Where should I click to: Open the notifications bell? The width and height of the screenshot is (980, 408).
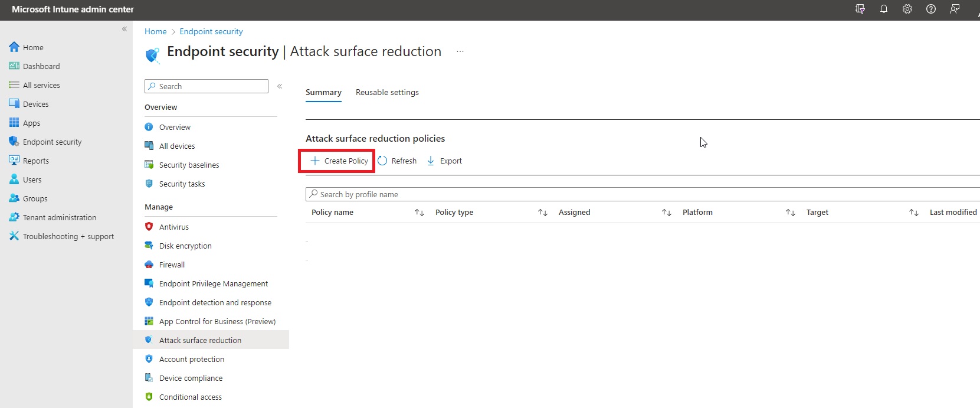pos(884,9)
